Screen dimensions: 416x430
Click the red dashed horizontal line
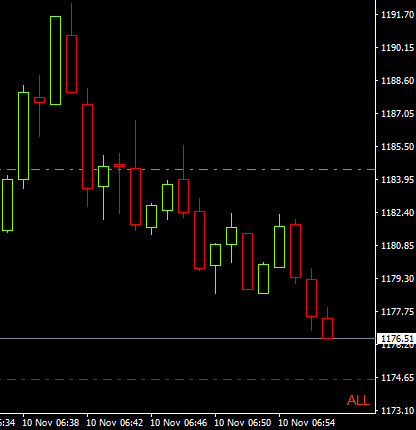[x=188, y=379]
